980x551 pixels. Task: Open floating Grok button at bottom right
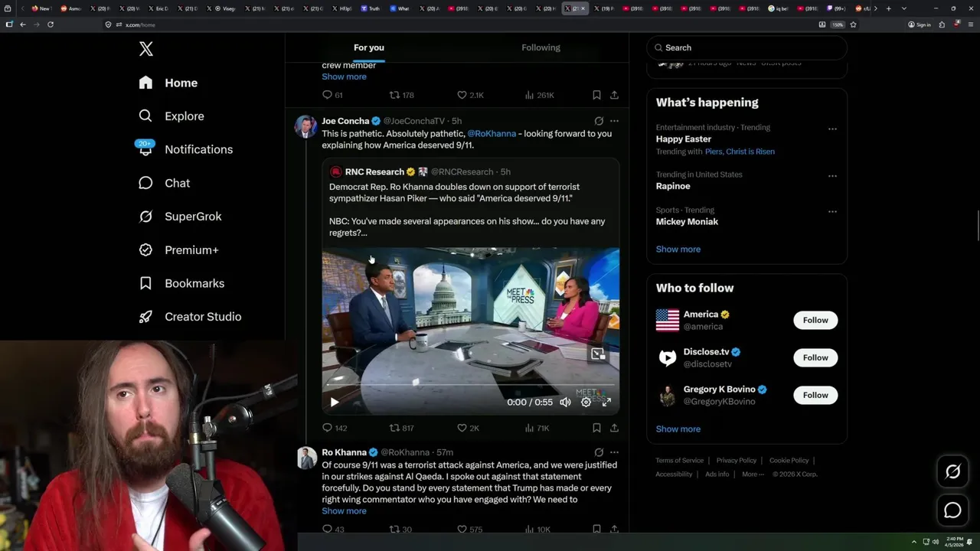click(952, 472)
